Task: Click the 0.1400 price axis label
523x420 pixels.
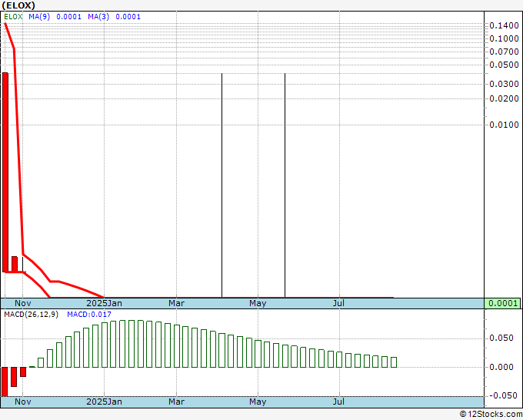Action: tap(503, 26)
